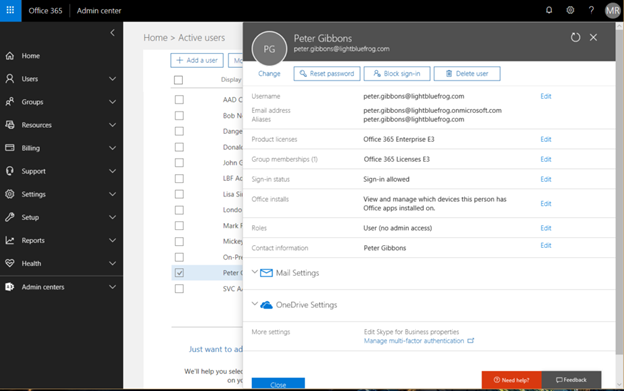This screenshot has height=391, width=624.
Task: Click the Add a user button
Action: tap(197, 60)
